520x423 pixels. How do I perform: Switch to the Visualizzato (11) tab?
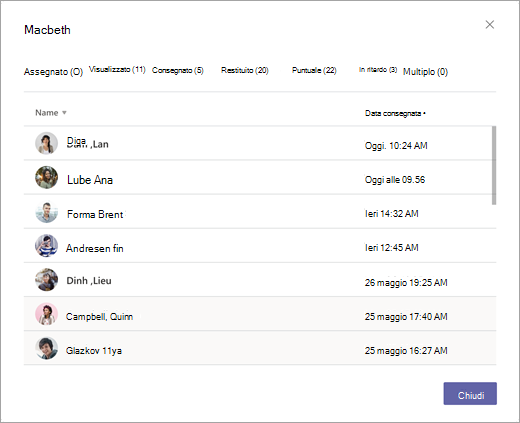click(x=117, y=69)
